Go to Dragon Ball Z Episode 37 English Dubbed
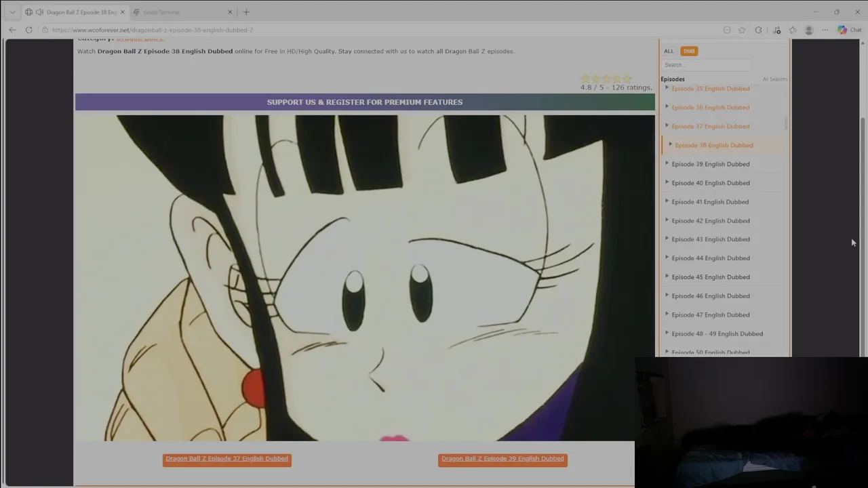Image resolution: width=868 pixels, height=488 pixels. click(x=227, y=460)
